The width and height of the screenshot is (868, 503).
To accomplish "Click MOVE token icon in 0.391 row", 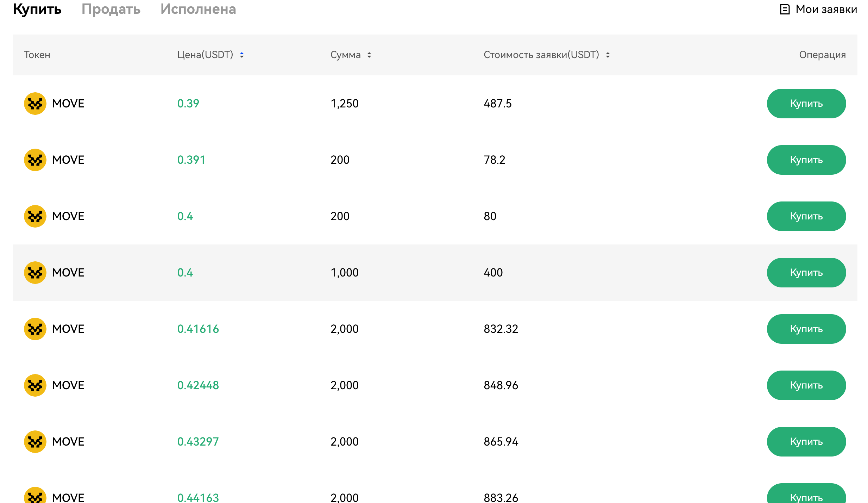I will (35, 160).
